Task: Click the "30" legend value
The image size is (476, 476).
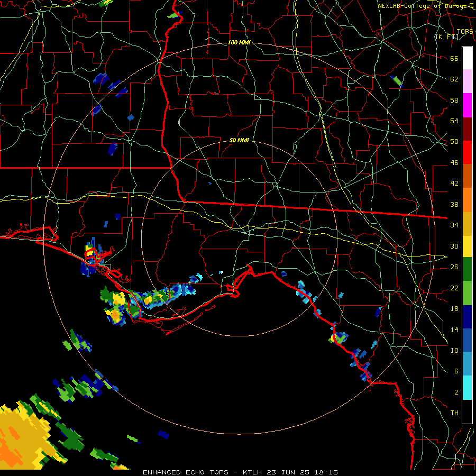Action: (454, 246)
